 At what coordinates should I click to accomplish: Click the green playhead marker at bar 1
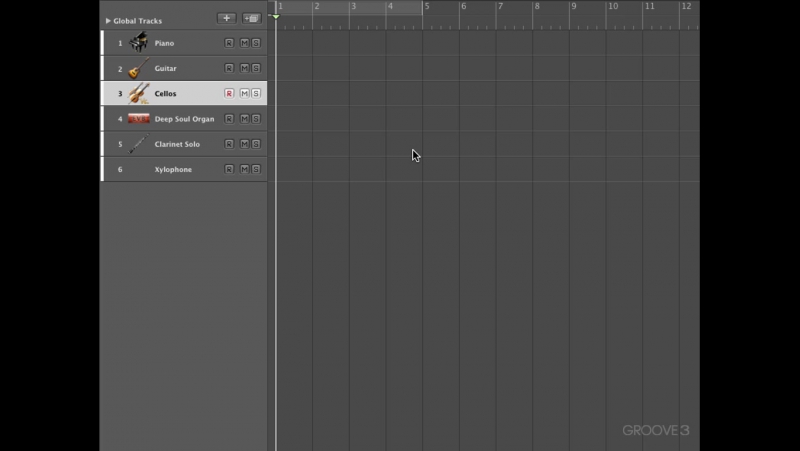coord(276,17)
